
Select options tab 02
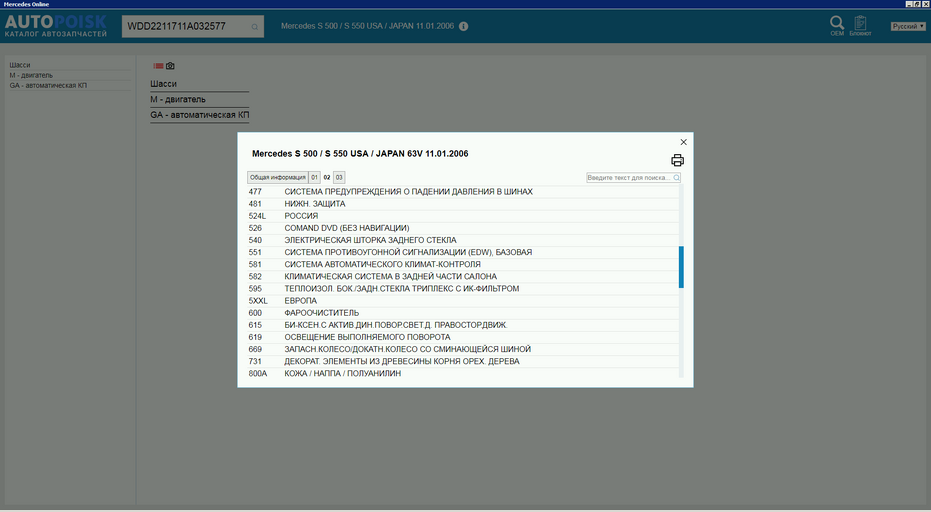click(x=327, y=177)
